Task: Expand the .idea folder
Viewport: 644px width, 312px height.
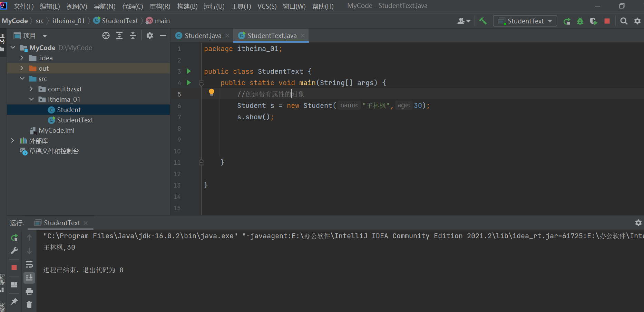Action: [22, 58]
